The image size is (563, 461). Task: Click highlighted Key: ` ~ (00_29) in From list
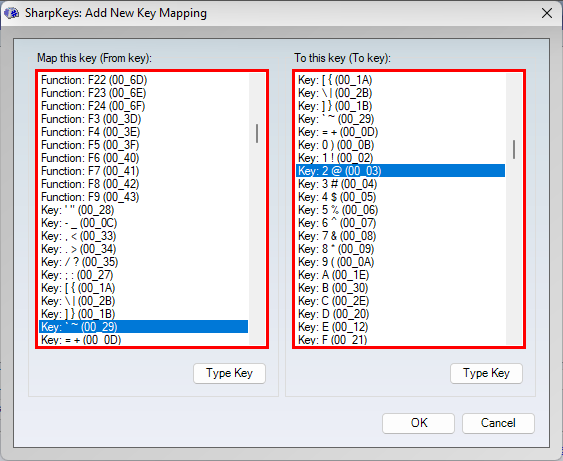coord(143,327)
